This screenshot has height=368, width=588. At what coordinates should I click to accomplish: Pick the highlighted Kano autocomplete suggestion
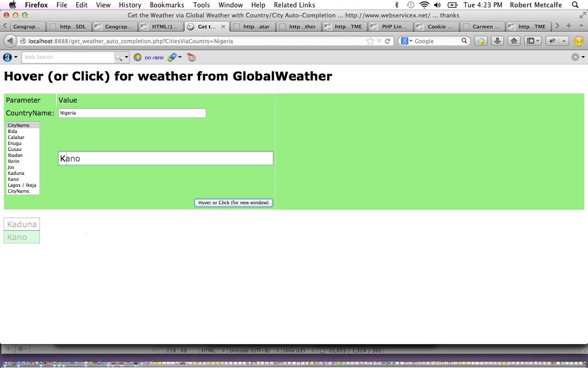(22, 237)
